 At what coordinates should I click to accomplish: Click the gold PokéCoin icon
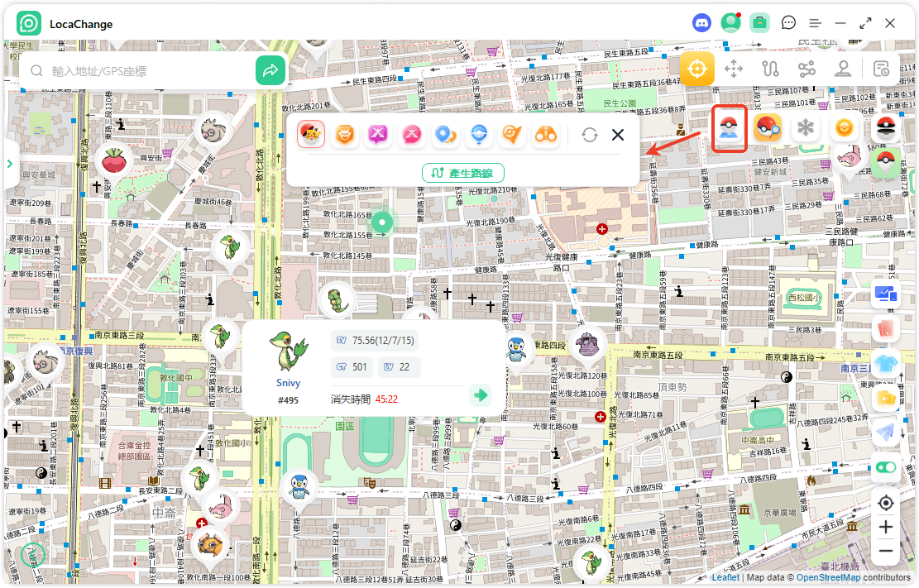click(844, 128)
